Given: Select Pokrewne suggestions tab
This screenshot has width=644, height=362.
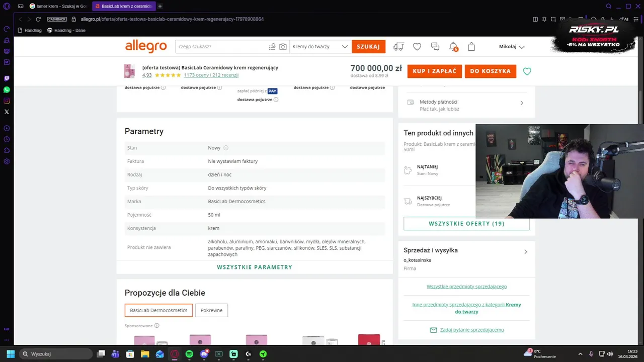Looking at the screenshot, I should click(x=211, y=310).
